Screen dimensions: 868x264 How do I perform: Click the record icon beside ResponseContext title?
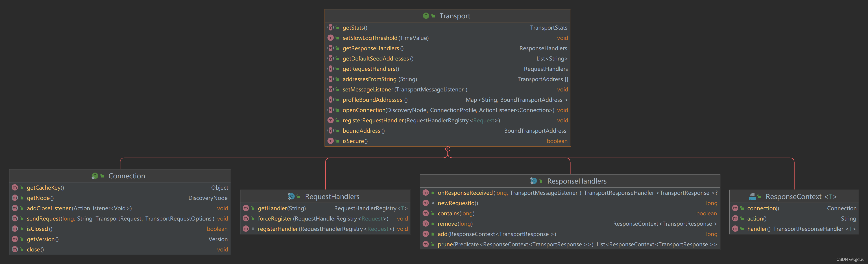(x=752, y=196)
